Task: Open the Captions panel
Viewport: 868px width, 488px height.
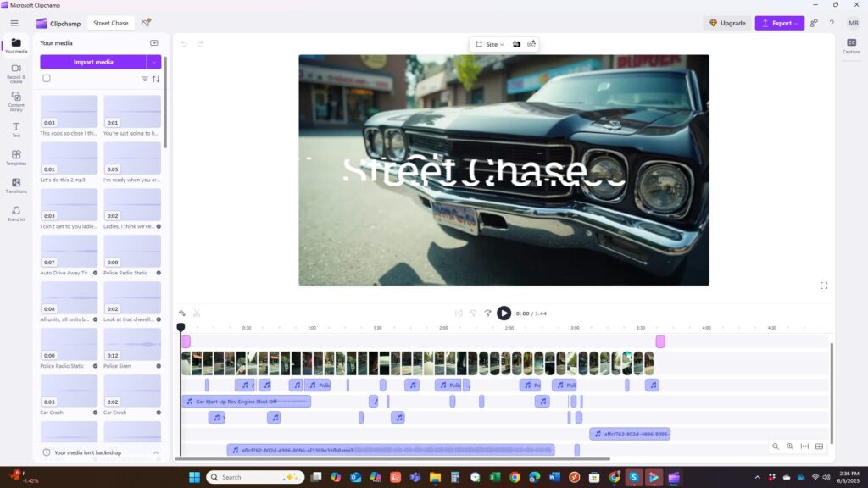Action: [x=851, y=46]
